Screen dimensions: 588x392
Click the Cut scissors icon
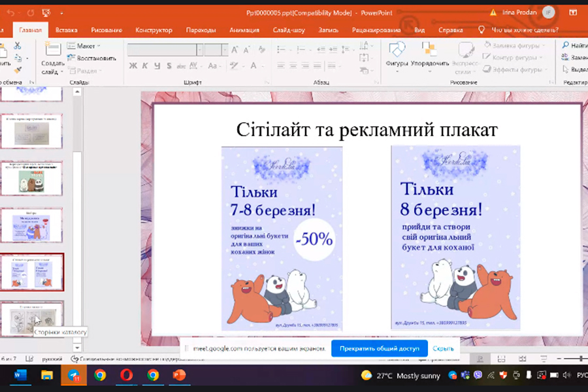click(18, 46)
